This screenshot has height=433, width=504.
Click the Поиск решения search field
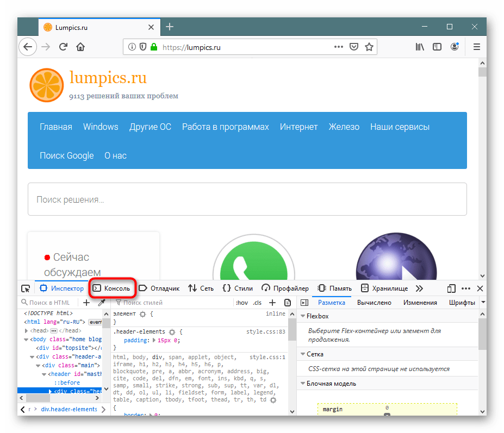tap(247, 199)
